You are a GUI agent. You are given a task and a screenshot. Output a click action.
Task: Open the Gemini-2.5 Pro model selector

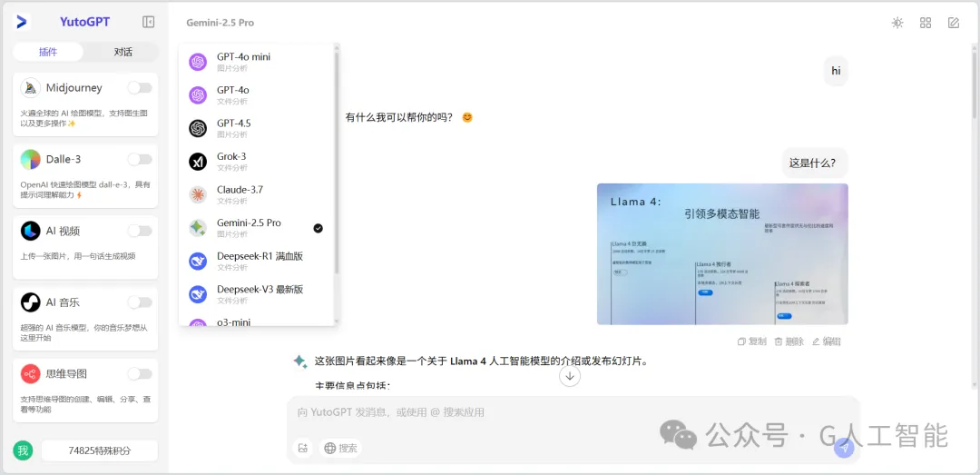(x=220, y=23)
